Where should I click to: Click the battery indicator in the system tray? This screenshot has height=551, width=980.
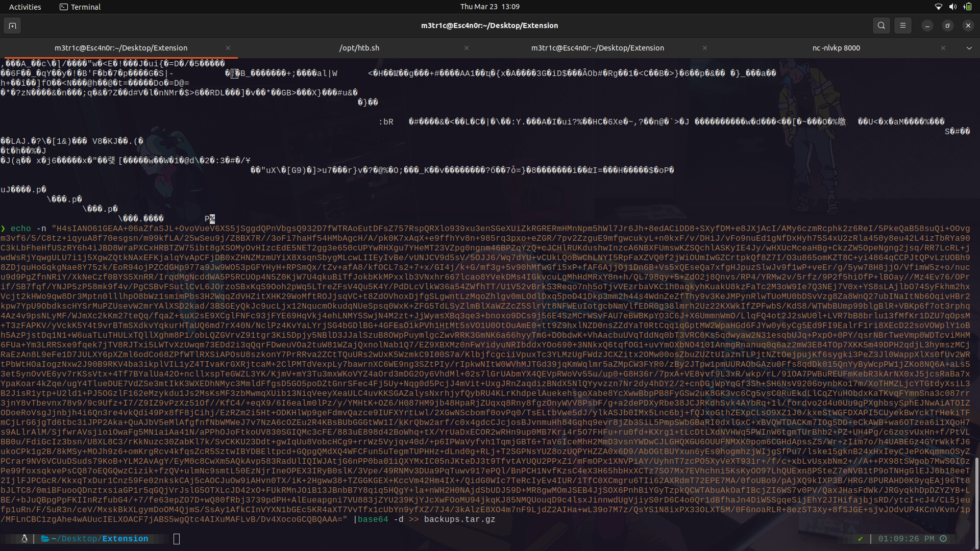click(967, 7)
